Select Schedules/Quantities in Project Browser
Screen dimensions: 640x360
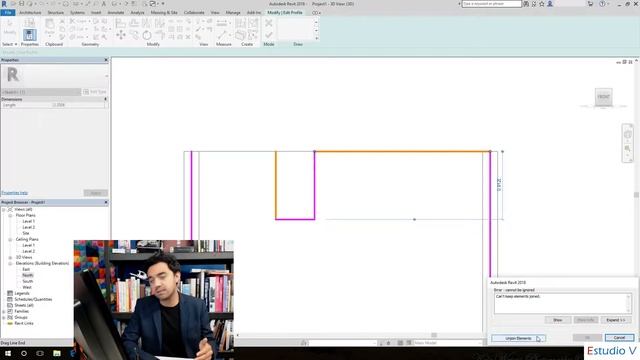pos(33,300)
